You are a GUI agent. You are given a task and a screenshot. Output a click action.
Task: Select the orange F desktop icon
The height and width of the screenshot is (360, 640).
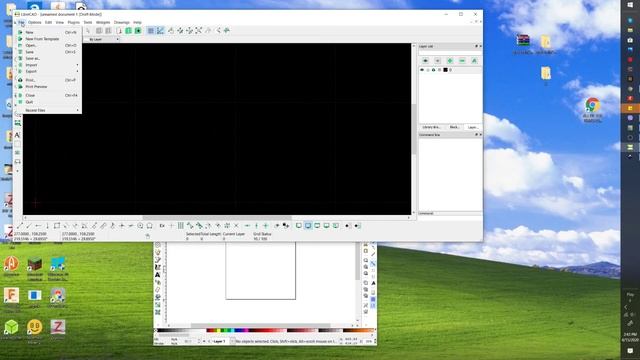coord(11,295)
